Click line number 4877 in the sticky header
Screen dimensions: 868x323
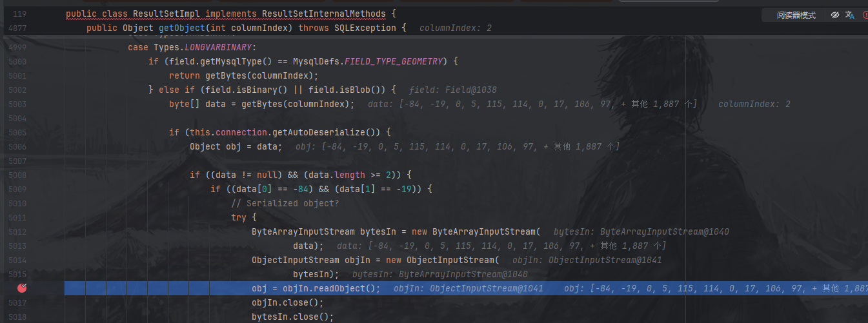(x=18, y=28)
